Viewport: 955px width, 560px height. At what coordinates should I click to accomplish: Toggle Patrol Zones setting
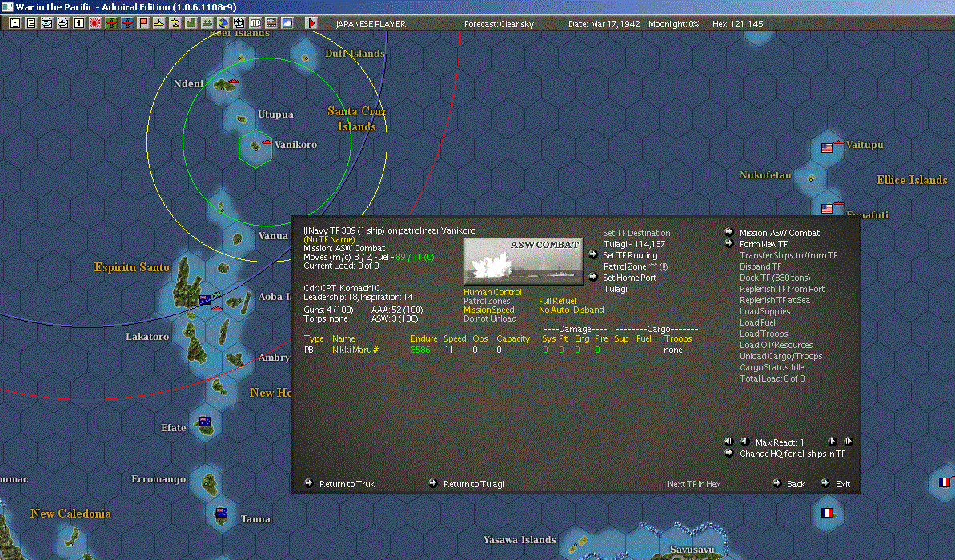click(487, 301)
